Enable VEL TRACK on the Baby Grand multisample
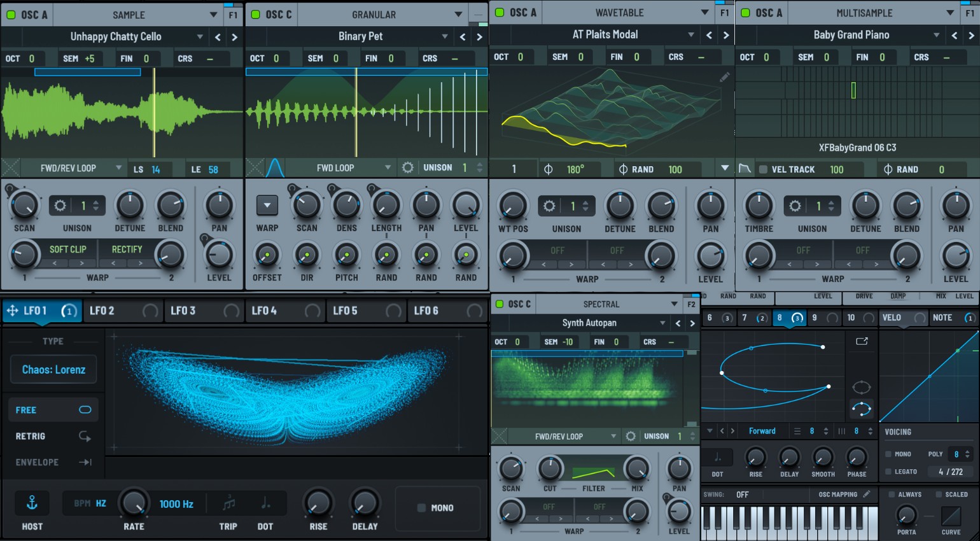 [x=764, y=169]
